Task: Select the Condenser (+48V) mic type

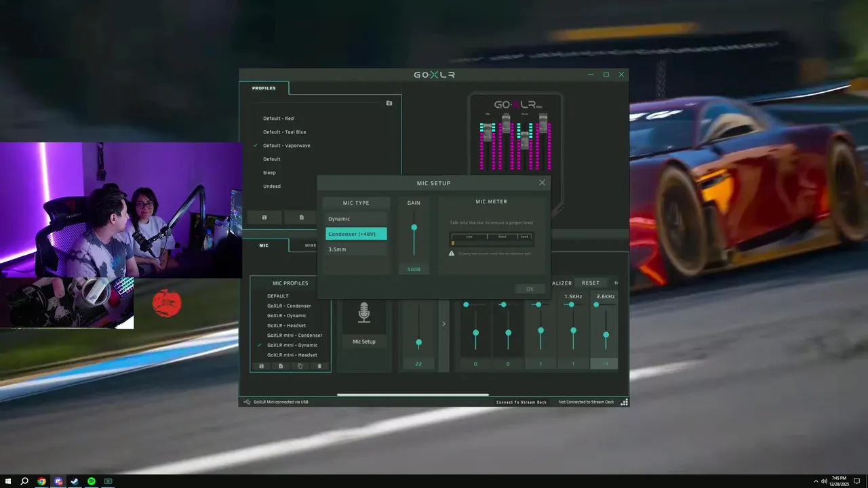Action: (x=356, y=234)
